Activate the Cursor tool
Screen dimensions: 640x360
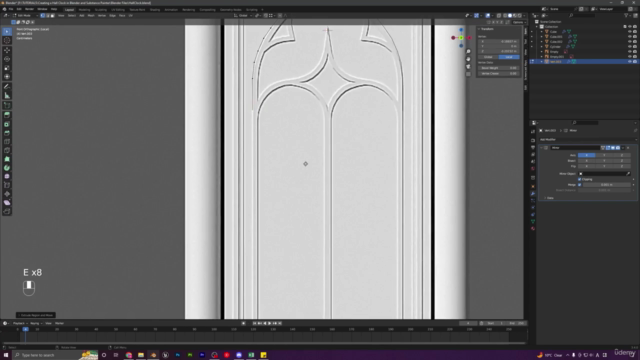tap(7, 40)
